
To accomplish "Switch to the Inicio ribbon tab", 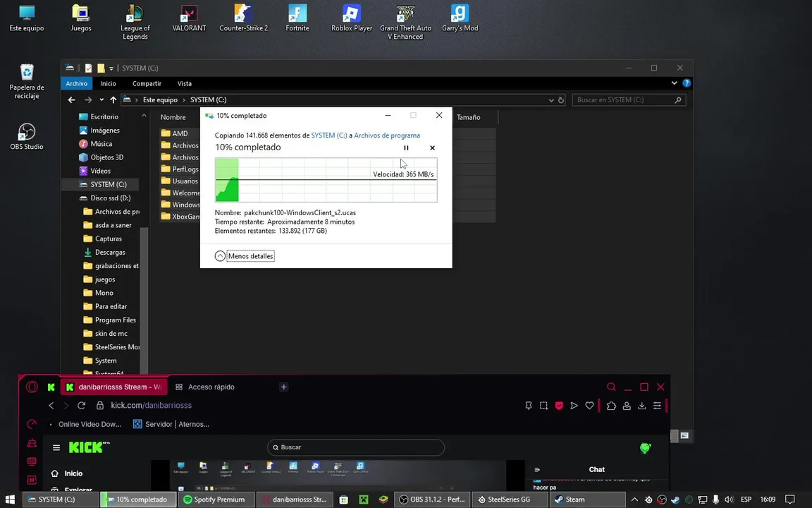I will [x=108, y=83].
